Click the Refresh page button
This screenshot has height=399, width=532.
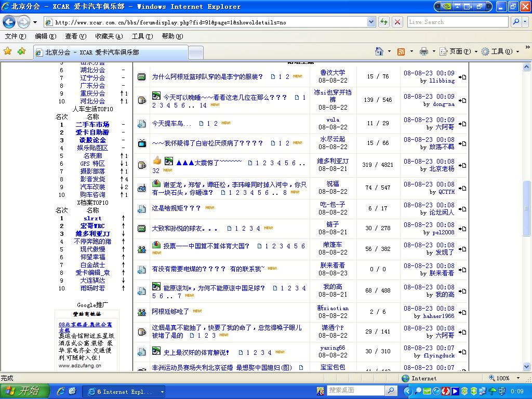pos(384,22)
